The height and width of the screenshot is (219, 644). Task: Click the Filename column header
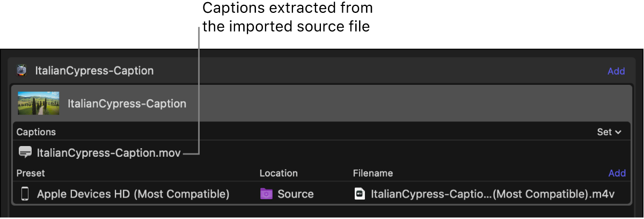pos(372,173)
